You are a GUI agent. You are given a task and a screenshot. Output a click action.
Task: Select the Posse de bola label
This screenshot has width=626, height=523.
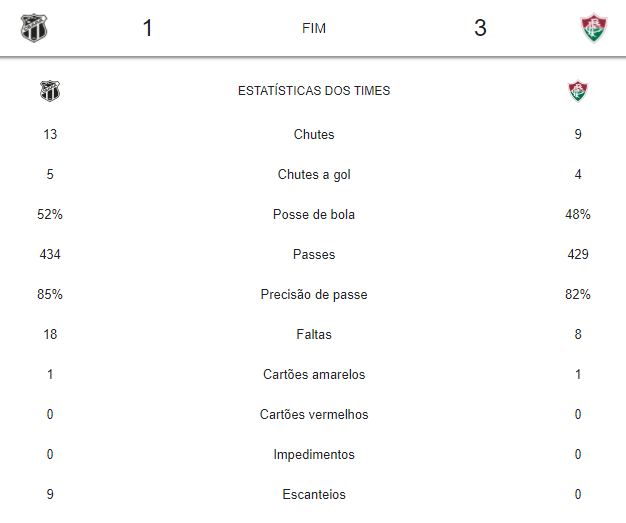(314, 215)
